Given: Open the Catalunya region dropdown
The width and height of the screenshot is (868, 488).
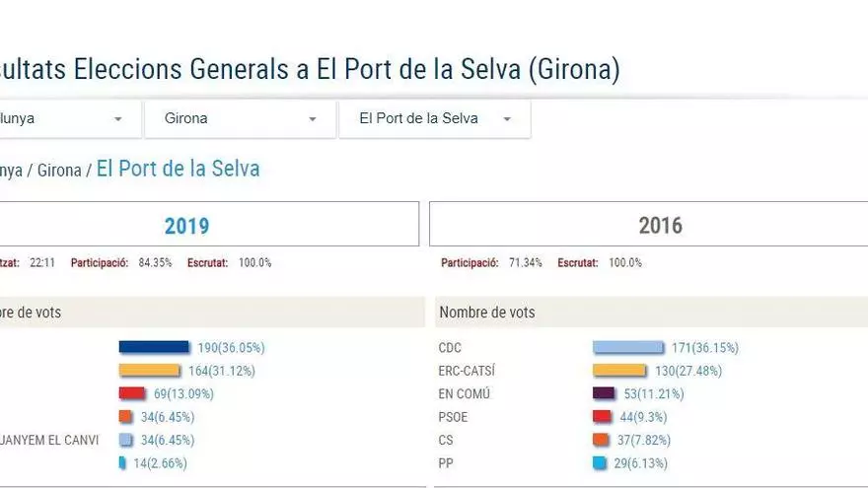Looking at the screenshot, I should tap(64, 118).
